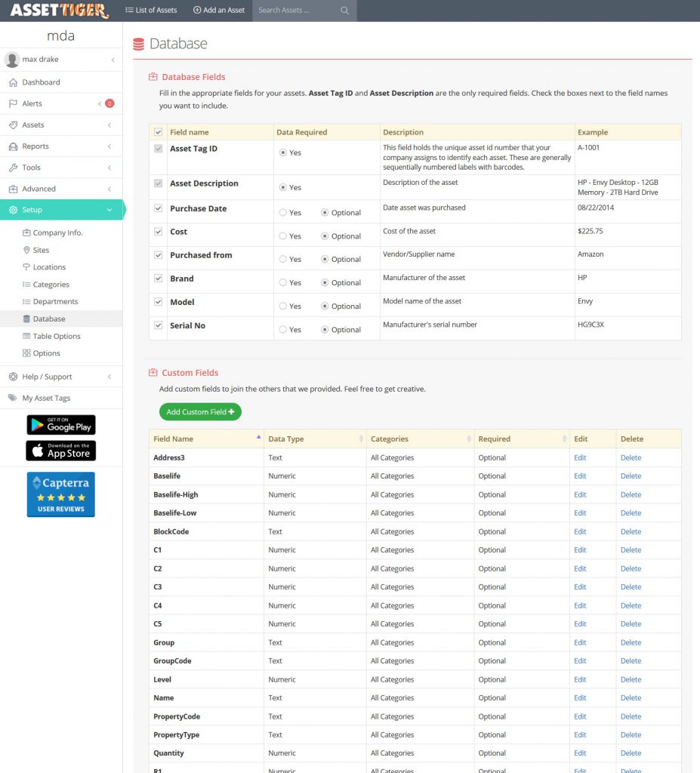700x773 pixels.
Task: Uncheck the Purchase Date field checkbox
Action: pos(158,208)
